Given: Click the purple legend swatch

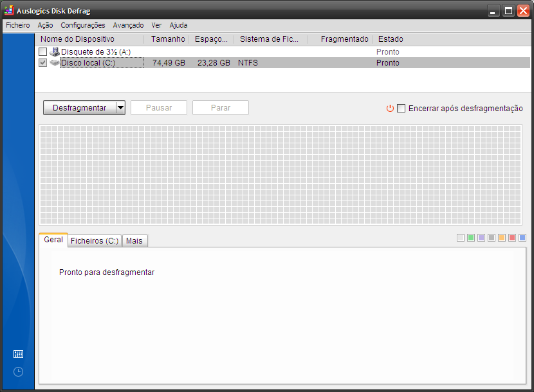Looking at the screenshot, I should tap(481, 238).
